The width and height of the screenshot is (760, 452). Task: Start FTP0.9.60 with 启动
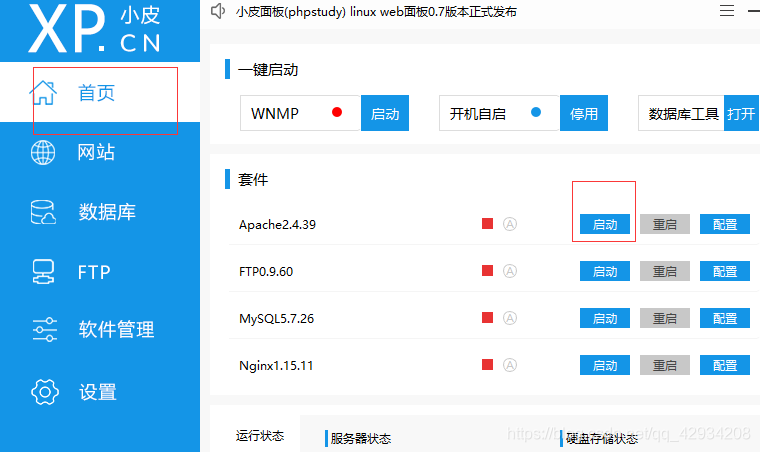pos(605,271)
